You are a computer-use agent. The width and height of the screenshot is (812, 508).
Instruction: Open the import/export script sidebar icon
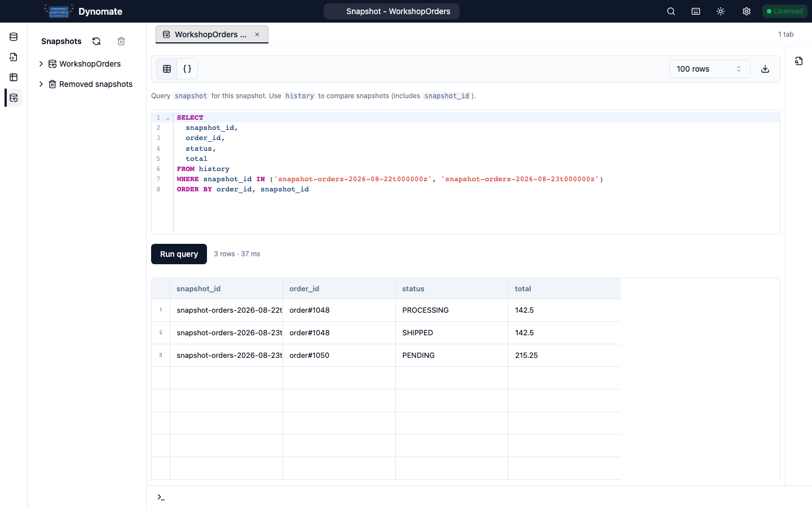click(x=14, y=57)
